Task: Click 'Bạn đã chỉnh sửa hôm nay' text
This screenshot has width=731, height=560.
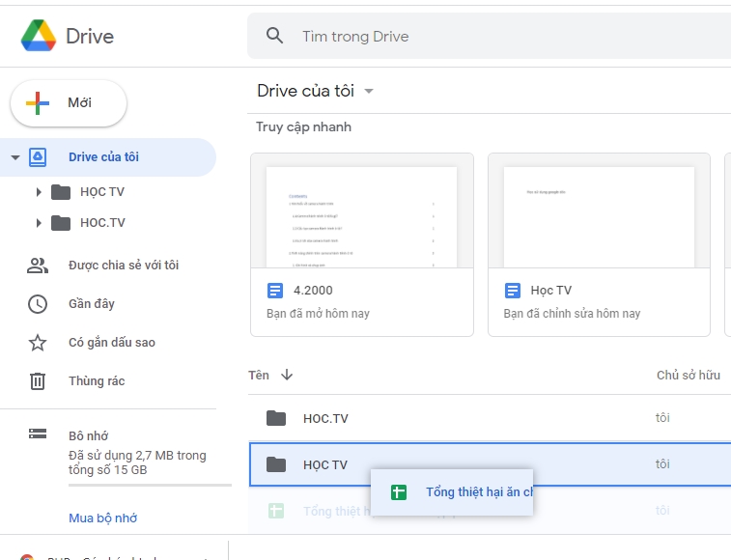Action: coord(572,314)
